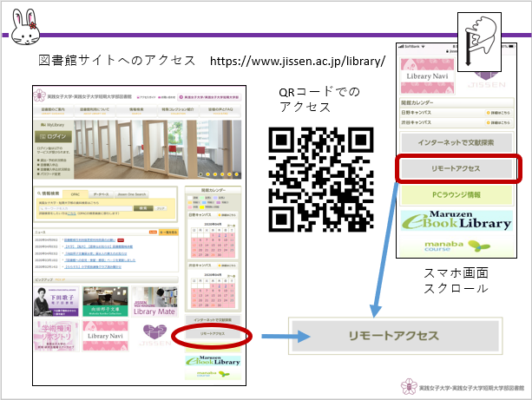This screenshot has height=400, width=532.
Task: Click the orange 一覧を見る news list button
Action: click(168, 233)
